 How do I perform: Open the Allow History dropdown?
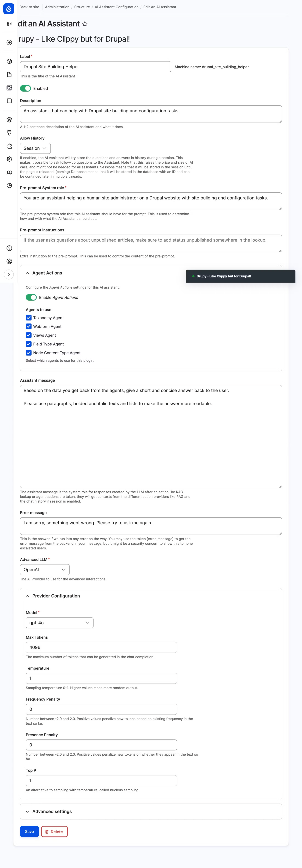pyautogui.click(x=35, y=148)
